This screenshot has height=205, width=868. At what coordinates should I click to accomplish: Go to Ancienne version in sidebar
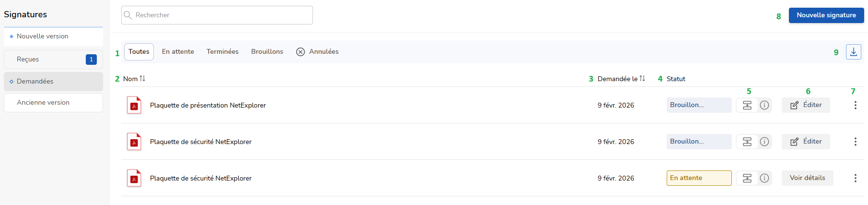click(53, 103)
